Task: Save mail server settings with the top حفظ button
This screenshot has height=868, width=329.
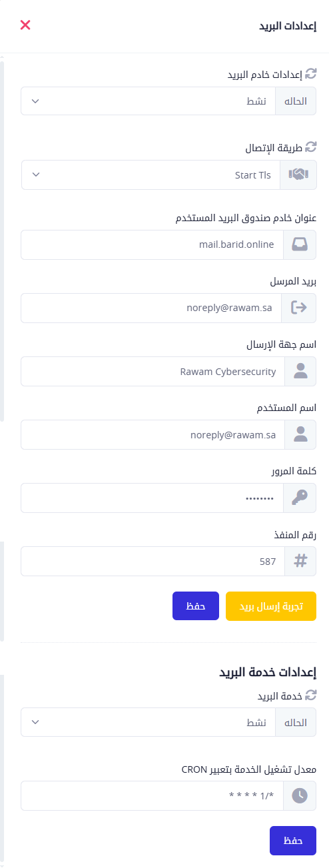Action: pos(196,606)
